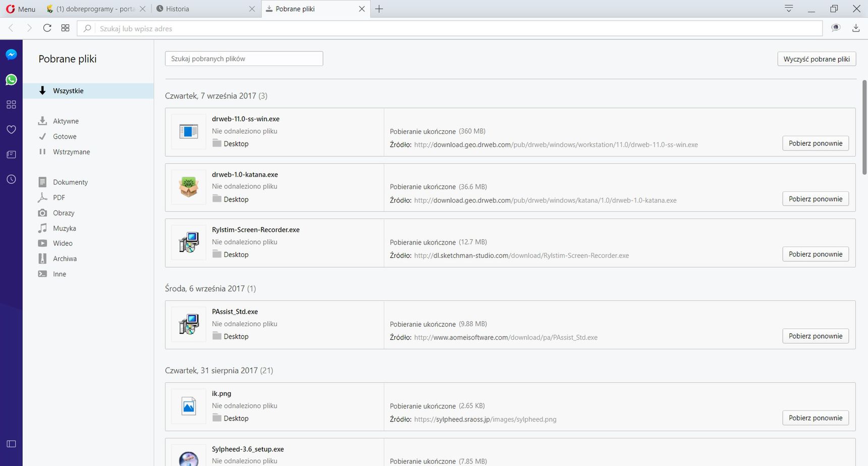Open source URL of drweb-11.0-ss-win.exe
Screen dimensions: 868x466
556,145
